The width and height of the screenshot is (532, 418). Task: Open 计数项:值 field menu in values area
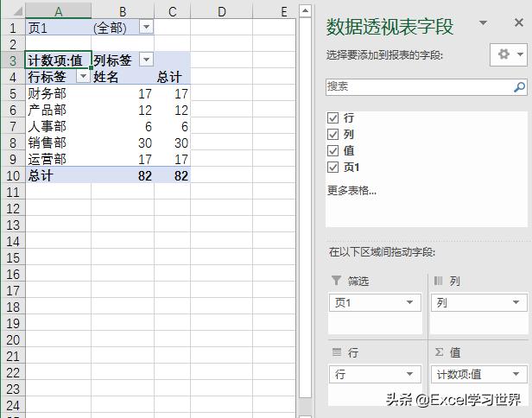(516, 374)
